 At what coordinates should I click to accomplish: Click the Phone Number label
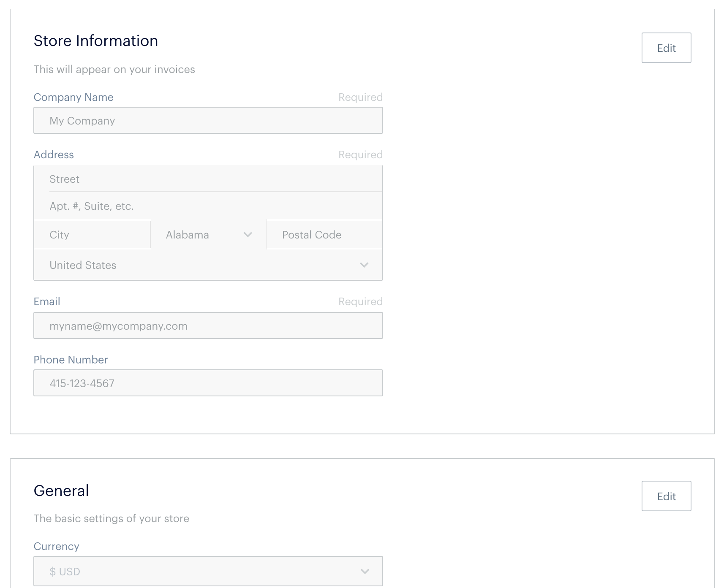(71, 360)
